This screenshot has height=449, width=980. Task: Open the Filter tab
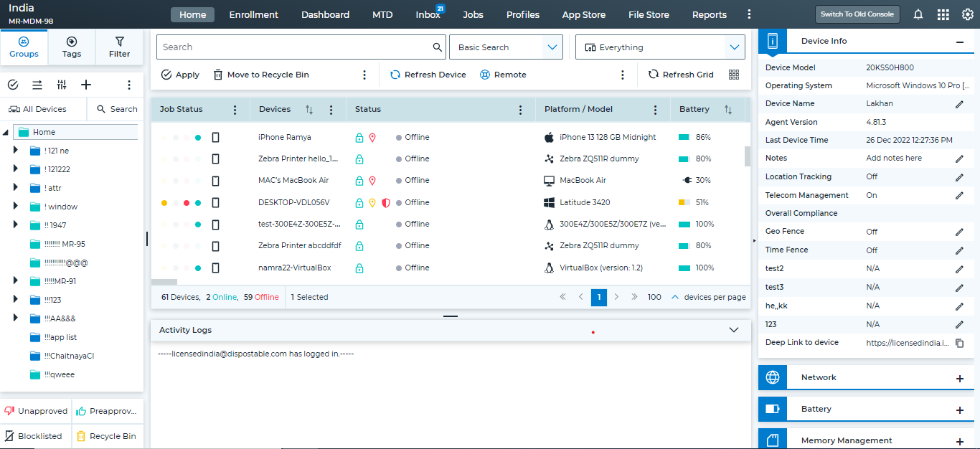pos(120,47)
